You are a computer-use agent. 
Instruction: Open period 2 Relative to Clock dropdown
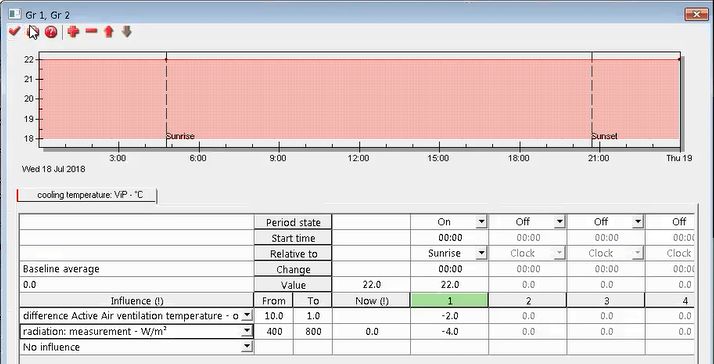pyautogui.click(x=560, y=253)
